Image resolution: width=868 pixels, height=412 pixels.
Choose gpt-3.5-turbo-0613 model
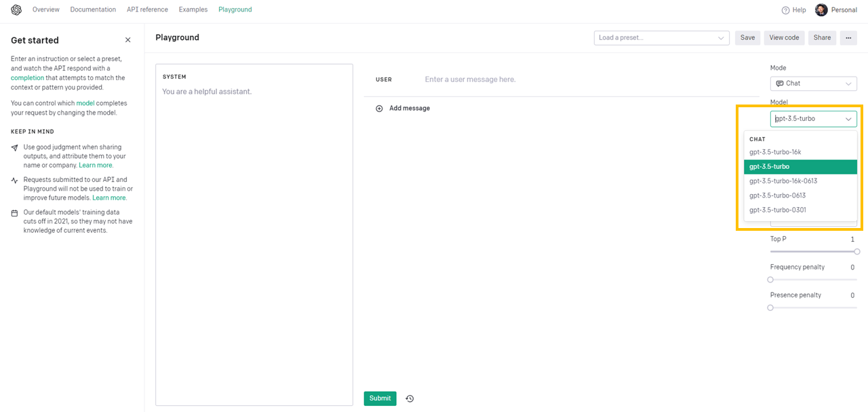[801, 195]
